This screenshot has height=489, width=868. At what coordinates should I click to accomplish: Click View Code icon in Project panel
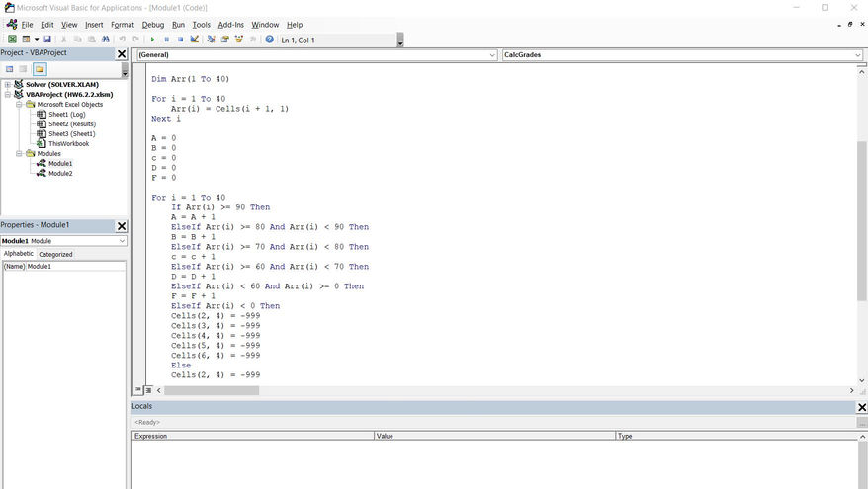point(10,69)
